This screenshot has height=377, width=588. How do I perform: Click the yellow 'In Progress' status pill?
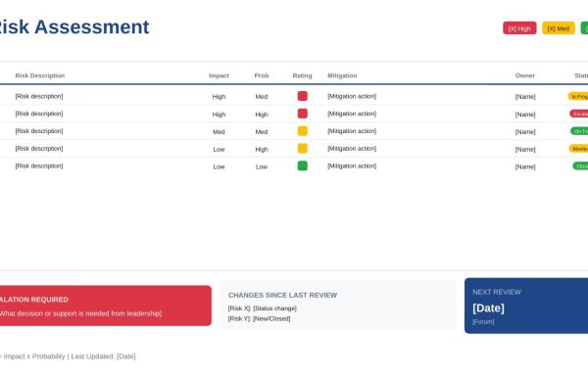(578, 96)
